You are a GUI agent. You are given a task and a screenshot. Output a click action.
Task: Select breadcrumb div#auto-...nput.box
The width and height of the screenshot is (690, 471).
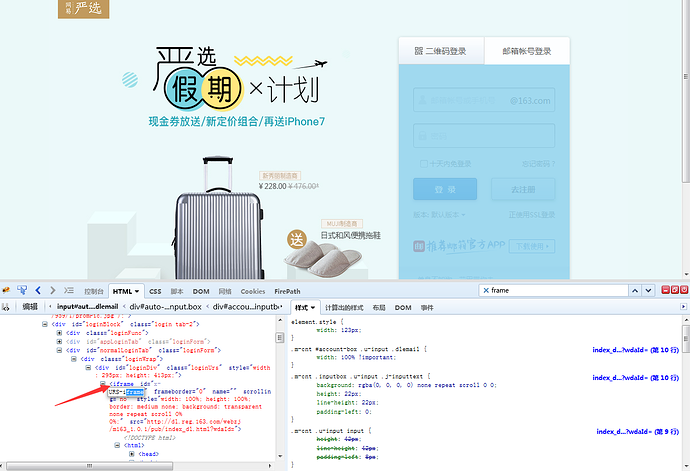pos(165,306)
